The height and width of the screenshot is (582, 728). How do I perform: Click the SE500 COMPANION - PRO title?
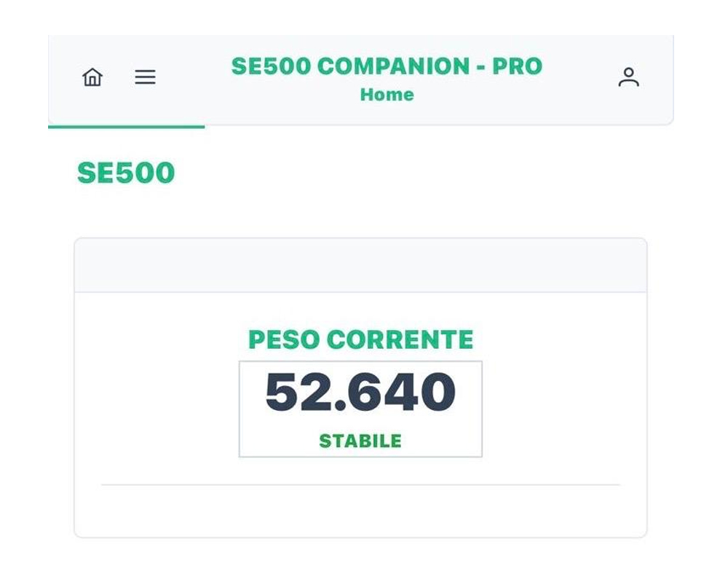pos(387,66)
